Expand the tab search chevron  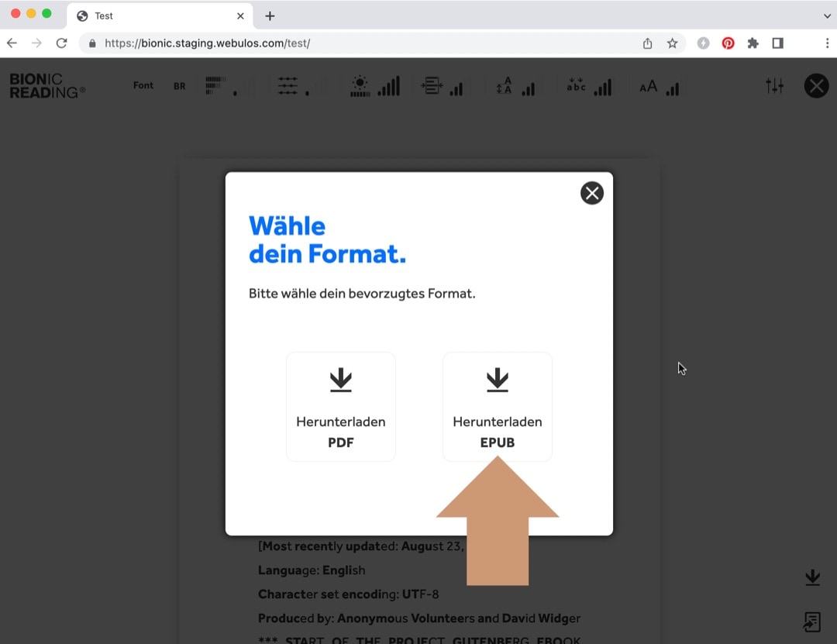pyautogui.click(x=827, y=16)
